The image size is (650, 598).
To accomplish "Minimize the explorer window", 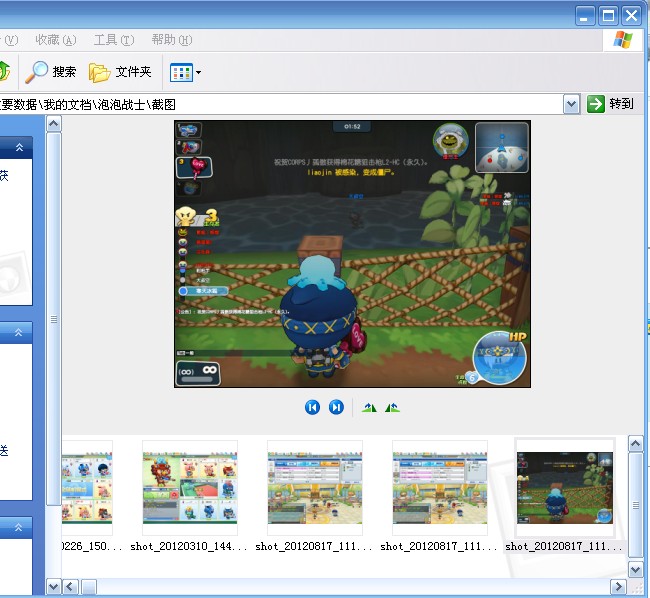I will point(585,16).
